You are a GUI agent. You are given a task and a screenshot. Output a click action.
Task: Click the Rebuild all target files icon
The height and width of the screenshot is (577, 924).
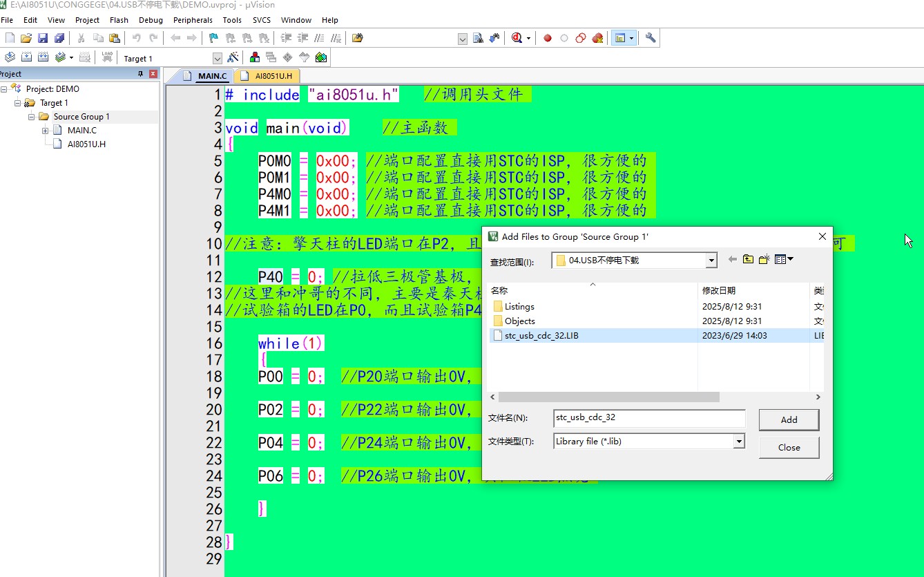tap(43, 57)
